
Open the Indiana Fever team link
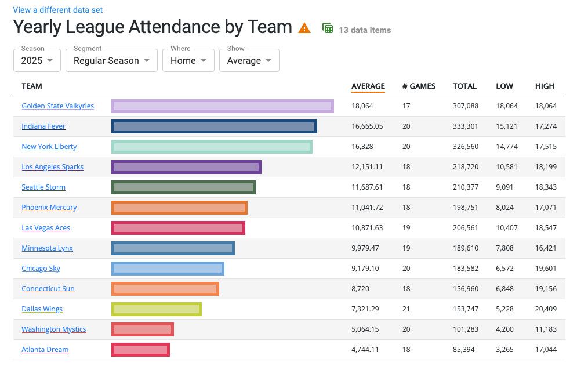pyautogui.click(x=43, y=126)
